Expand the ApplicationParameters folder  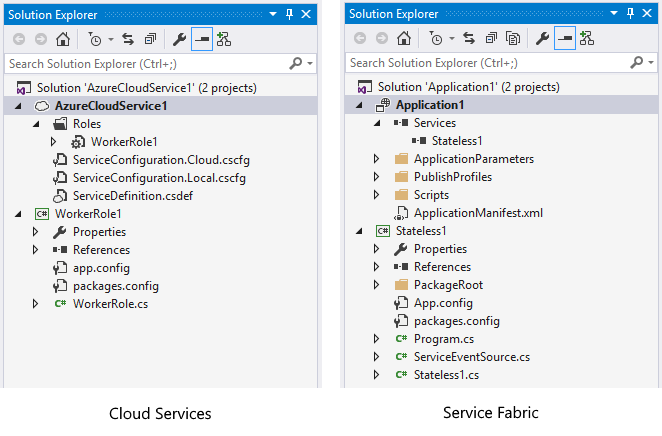point(377,159)
